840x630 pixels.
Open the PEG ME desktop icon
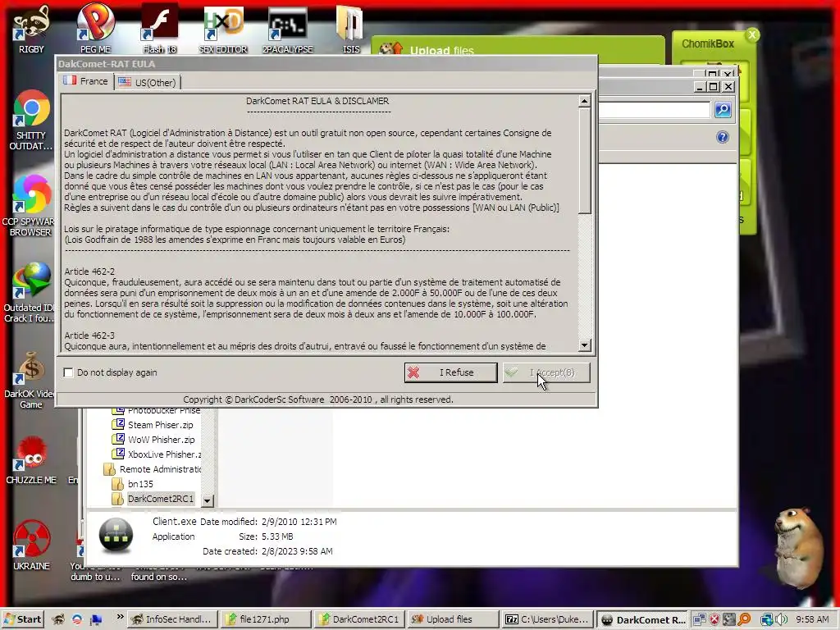pyautogui.click(x=95, y=30)
